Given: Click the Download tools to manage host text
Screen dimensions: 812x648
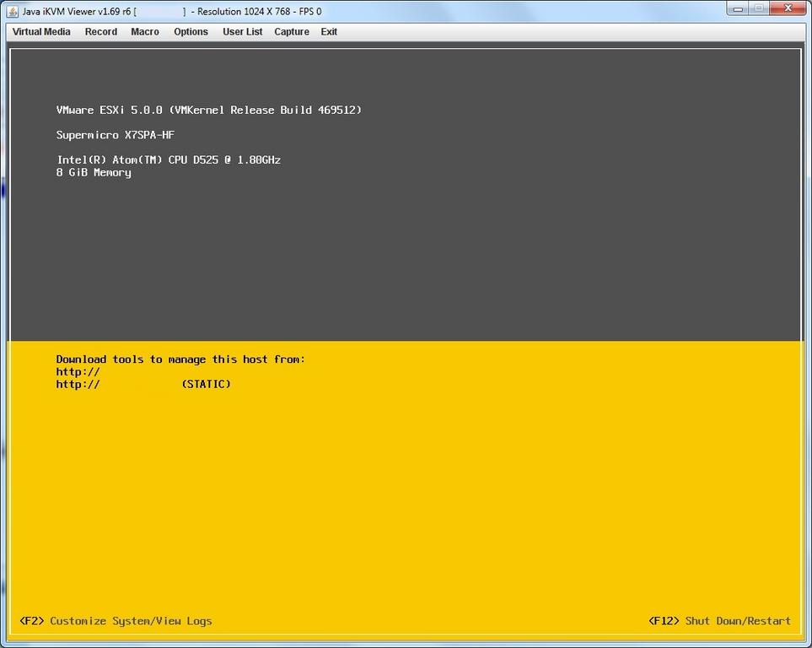Looking at the screenshot, I should (180, 359).
